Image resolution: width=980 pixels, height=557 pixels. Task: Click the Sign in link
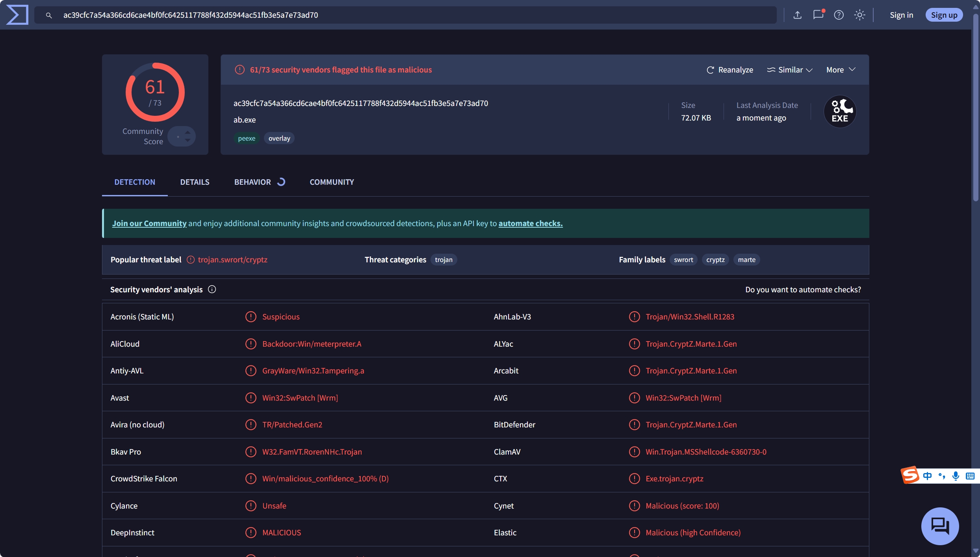901,15
